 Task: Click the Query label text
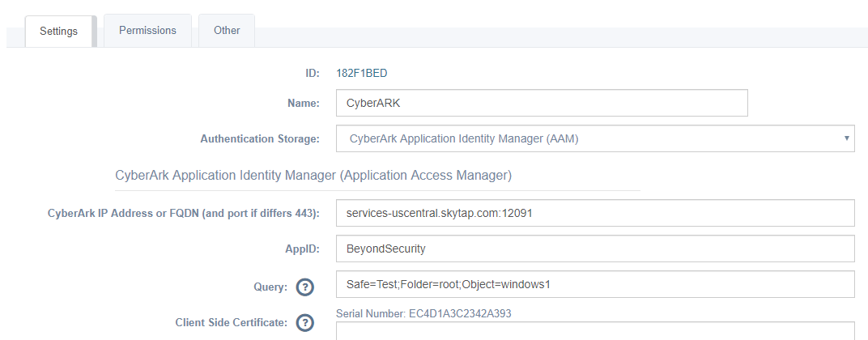click(x=272, y=287)
